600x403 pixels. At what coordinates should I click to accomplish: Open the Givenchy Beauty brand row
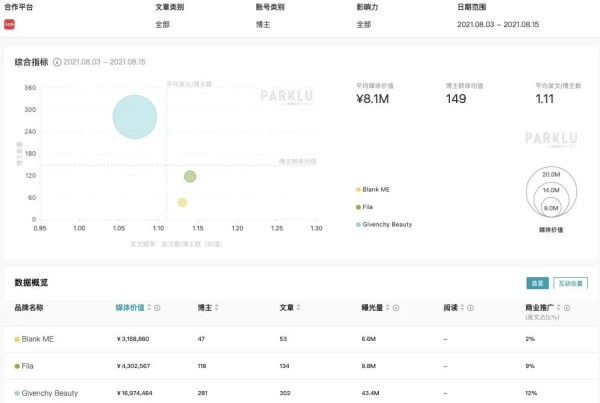(x=300, y=392)
